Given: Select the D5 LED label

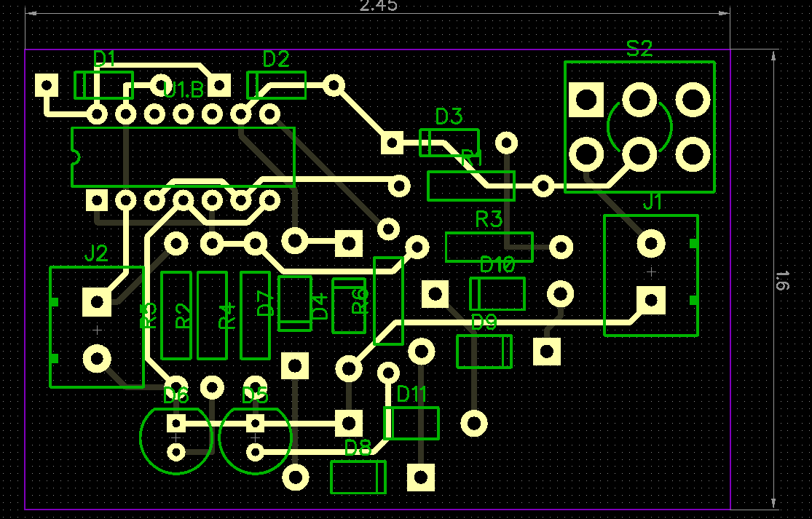Looking at the screenshot, I should 255,396.
